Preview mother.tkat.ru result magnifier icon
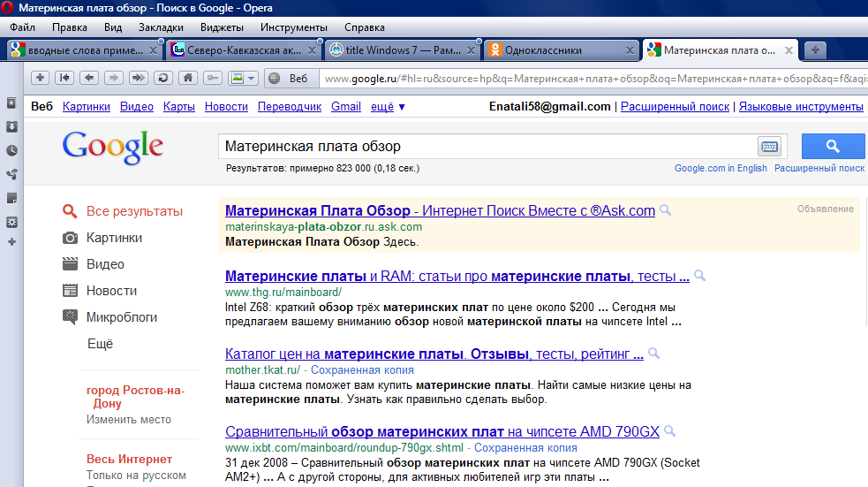Image resolution: width=868 pixels, height=487 pixels. click(x=653, y=354)
